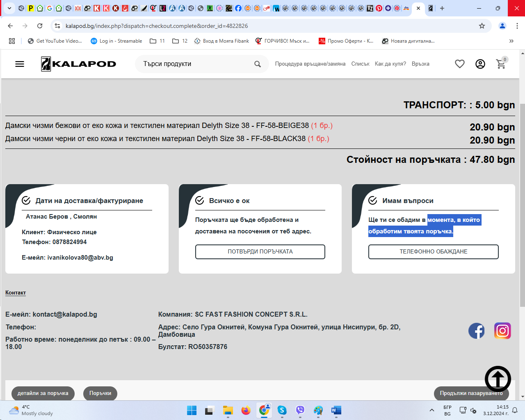Click ПОТВЪРДИ ПОРЪЧКАТА button
Viewport: 525px width, 420px height.
tap(260, 252)
